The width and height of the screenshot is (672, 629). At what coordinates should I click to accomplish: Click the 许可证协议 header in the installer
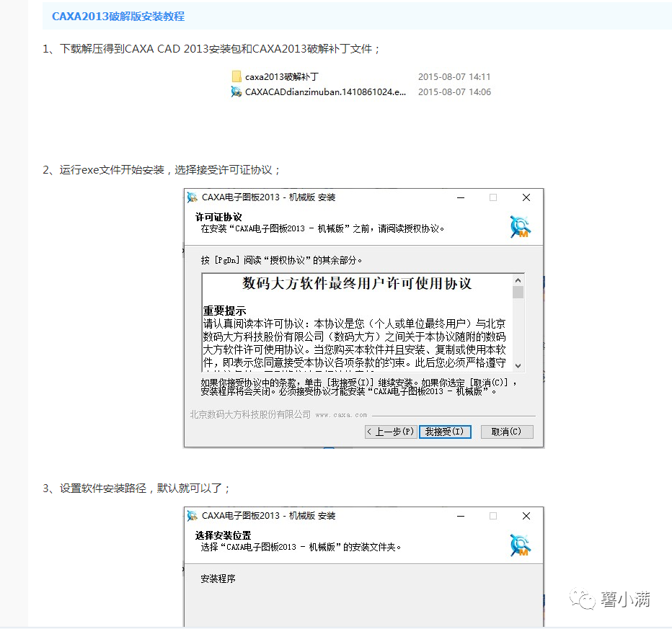(218, 217)
